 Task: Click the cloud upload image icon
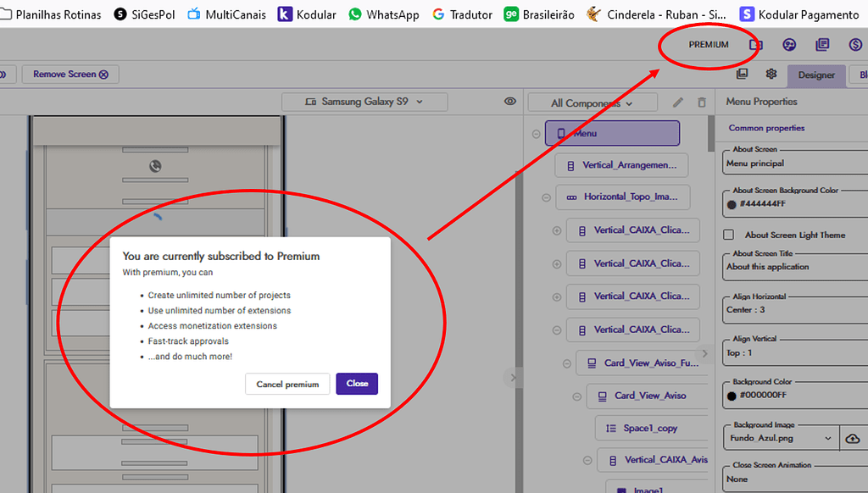click(x=853, y=439)
